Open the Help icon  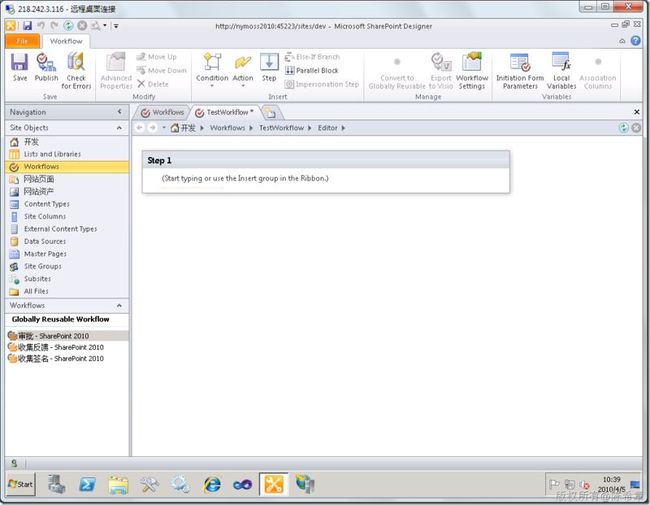(635, 41)
